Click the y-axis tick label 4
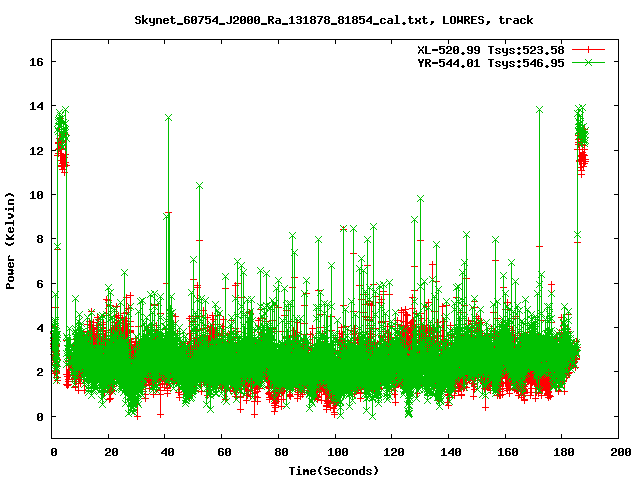Screen dimensions: 640x480 [40, 328]
